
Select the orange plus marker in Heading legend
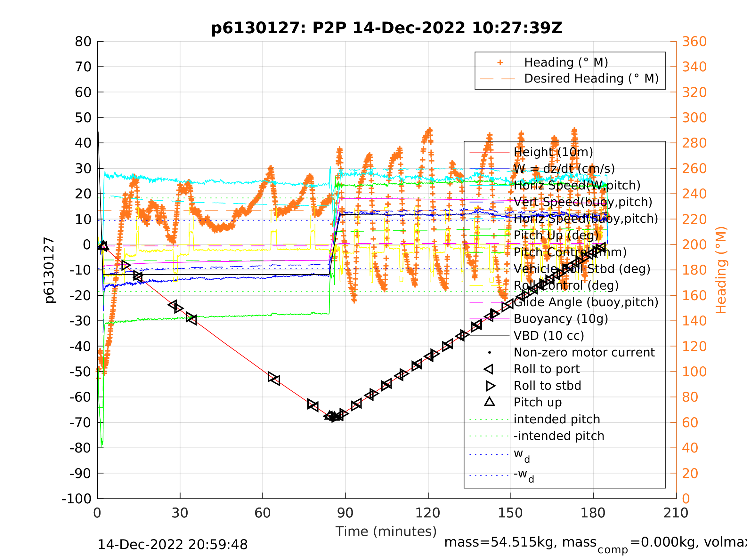pos(500,62)
